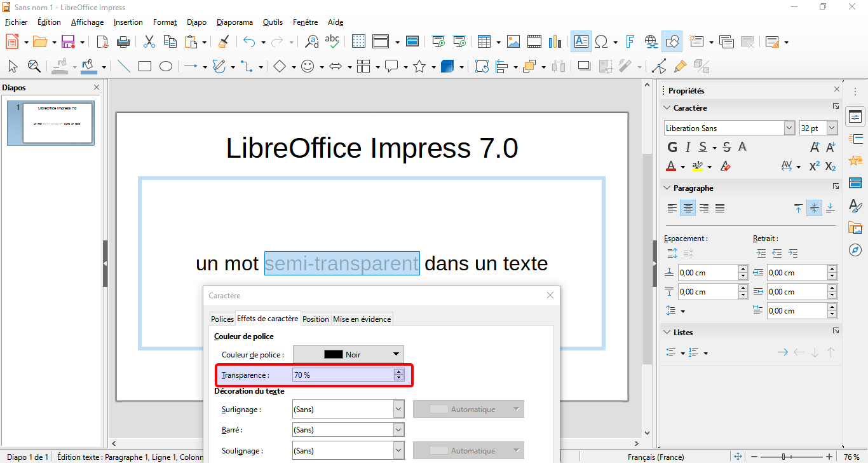
Task: Set paragraph alignment to justified
Action: [720, 208]
